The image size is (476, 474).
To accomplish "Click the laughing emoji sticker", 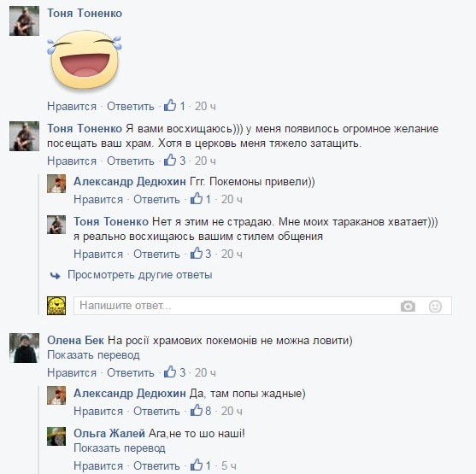I will click(85, 60).
